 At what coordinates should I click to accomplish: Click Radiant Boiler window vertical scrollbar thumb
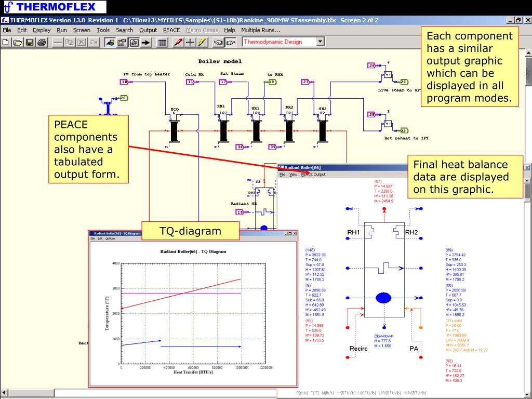point(527,193)
